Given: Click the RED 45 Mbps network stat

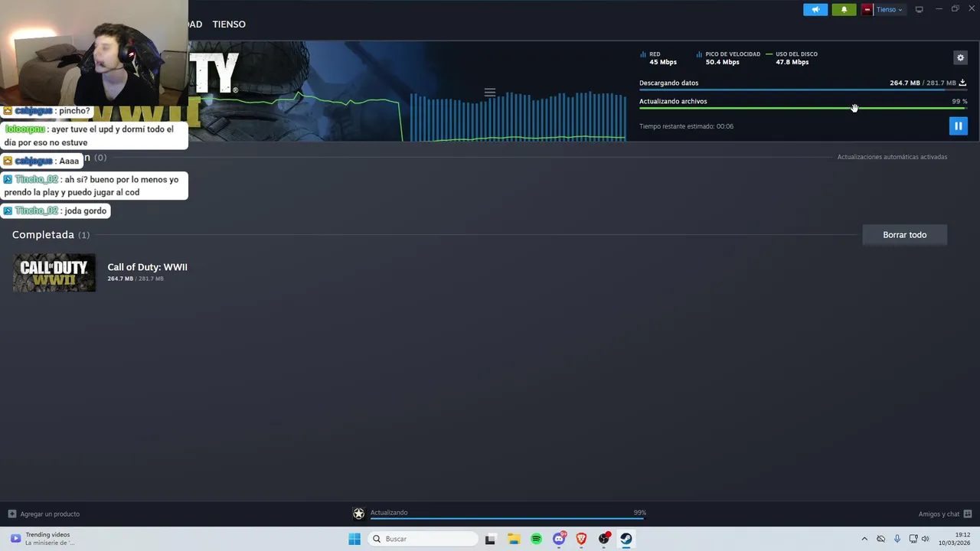Looking at the screenshot, I should click(x=658, y=58).
